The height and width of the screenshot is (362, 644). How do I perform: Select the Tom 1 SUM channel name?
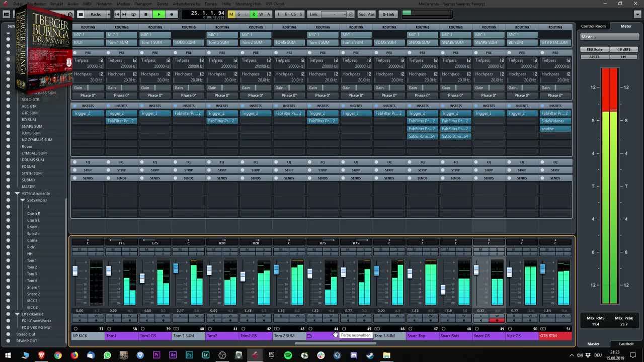(188, 336)
